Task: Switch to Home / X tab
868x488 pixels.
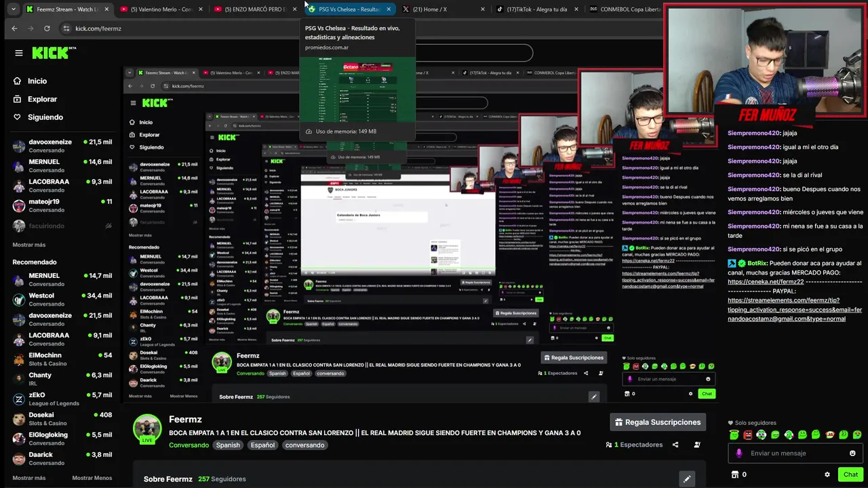Action: pos(444,9)
